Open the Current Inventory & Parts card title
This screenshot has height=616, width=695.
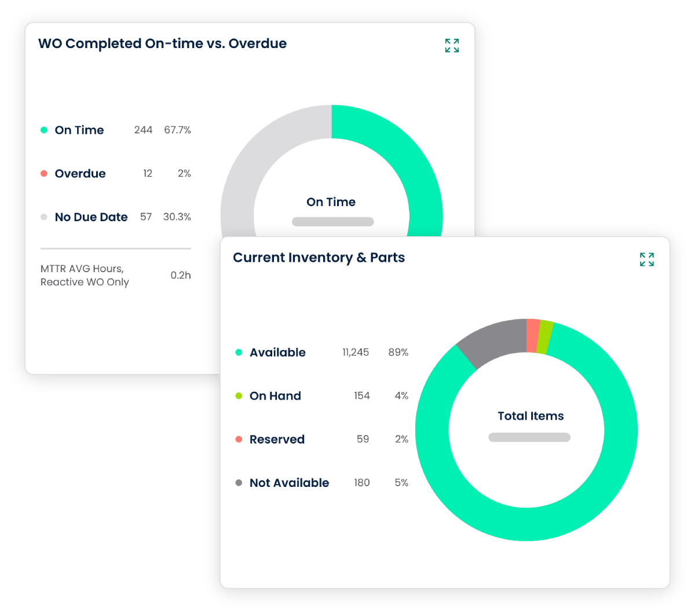[x=319, y=257]
